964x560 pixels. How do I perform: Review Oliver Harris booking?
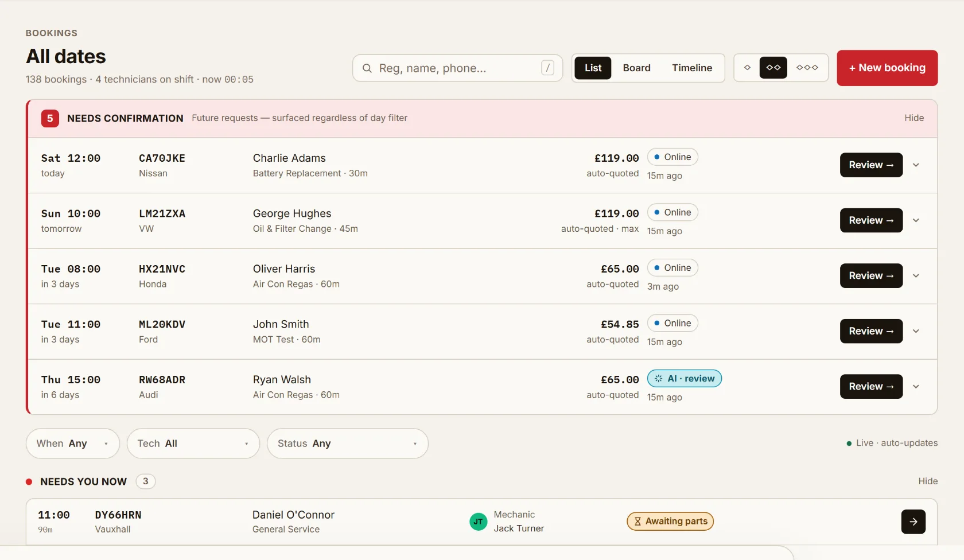[871, 276]
